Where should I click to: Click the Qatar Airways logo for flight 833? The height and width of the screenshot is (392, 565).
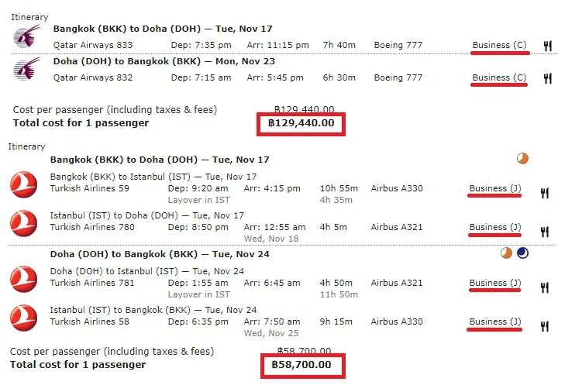(26, 36)
